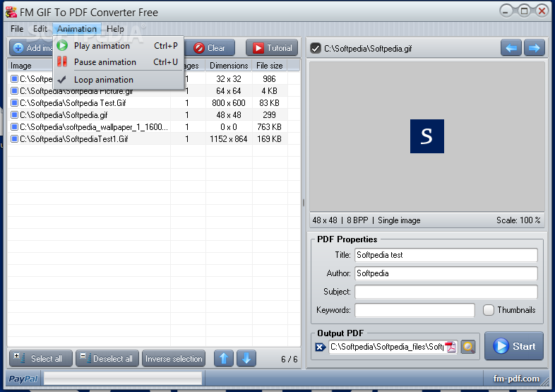555x392 pixels.
Task: Go to the next image with right arrow
Action: coord(534,48)
